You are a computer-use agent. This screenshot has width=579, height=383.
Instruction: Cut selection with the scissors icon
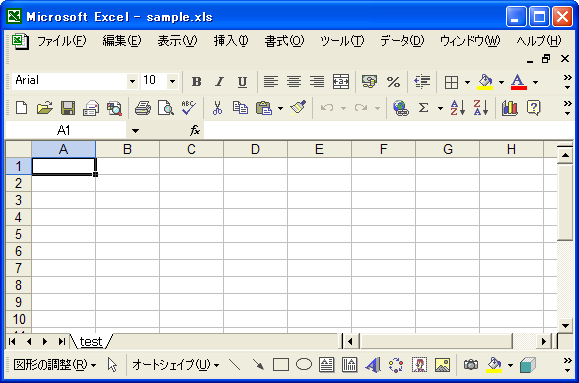tap(217, 108)
